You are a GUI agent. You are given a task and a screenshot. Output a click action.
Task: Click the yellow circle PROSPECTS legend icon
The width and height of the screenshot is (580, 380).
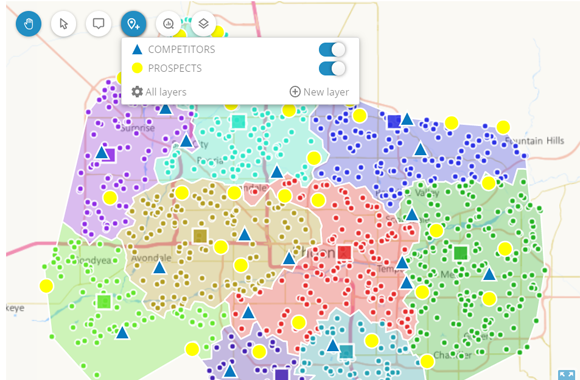[x=137, y=68]
